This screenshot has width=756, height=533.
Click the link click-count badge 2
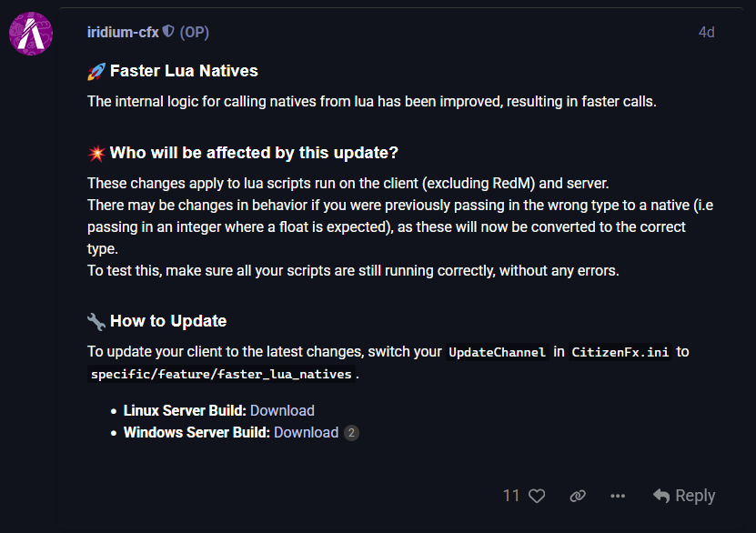351,433
